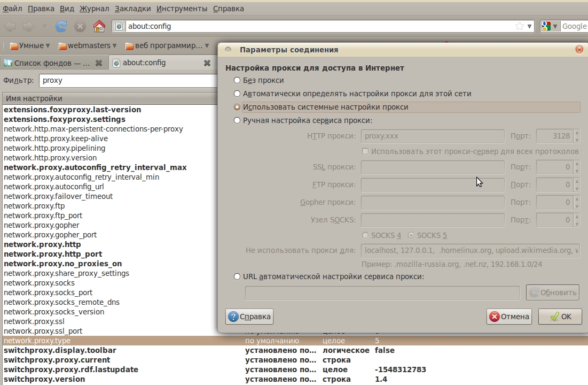588x385 pixels.
Task: Expand the URL bar history dropdown arrow
Action: [x=530, y=26]
